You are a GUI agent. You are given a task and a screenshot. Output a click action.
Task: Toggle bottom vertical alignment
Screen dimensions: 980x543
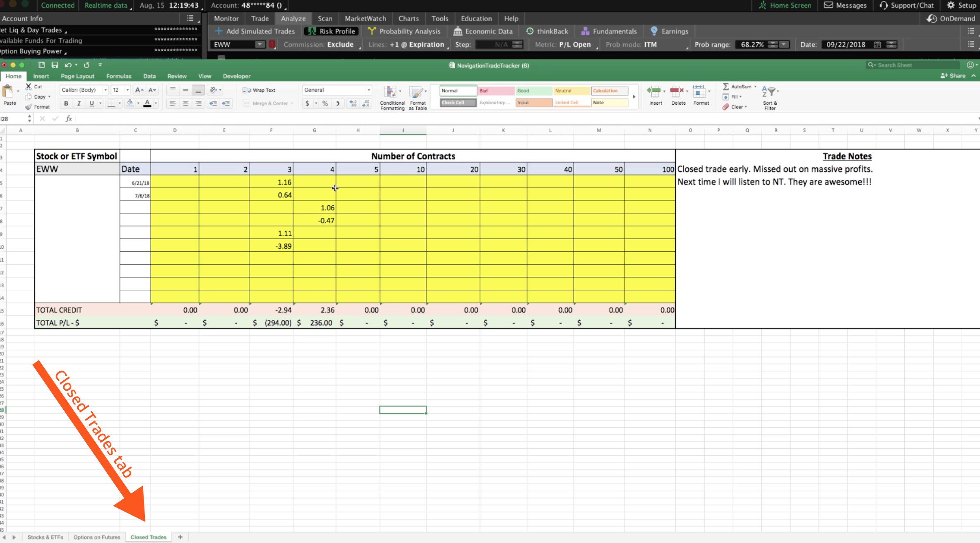[198, 90]
